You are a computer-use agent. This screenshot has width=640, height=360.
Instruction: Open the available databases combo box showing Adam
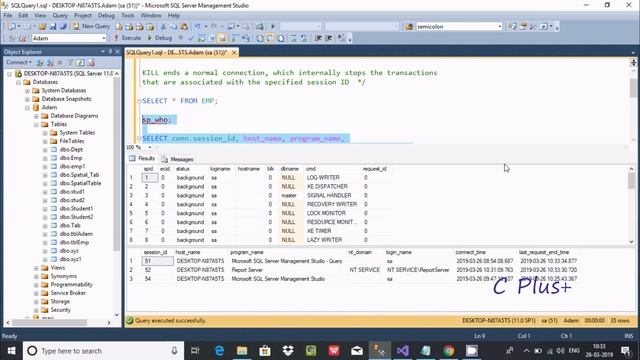click(69, 38)
